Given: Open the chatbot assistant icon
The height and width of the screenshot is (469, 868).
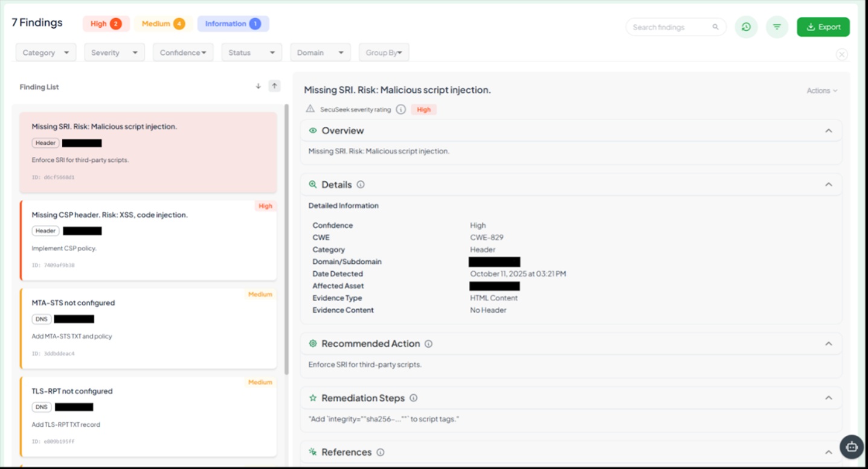Looking at the screenshot, I should pyautogui.click(x=852, y=447).
